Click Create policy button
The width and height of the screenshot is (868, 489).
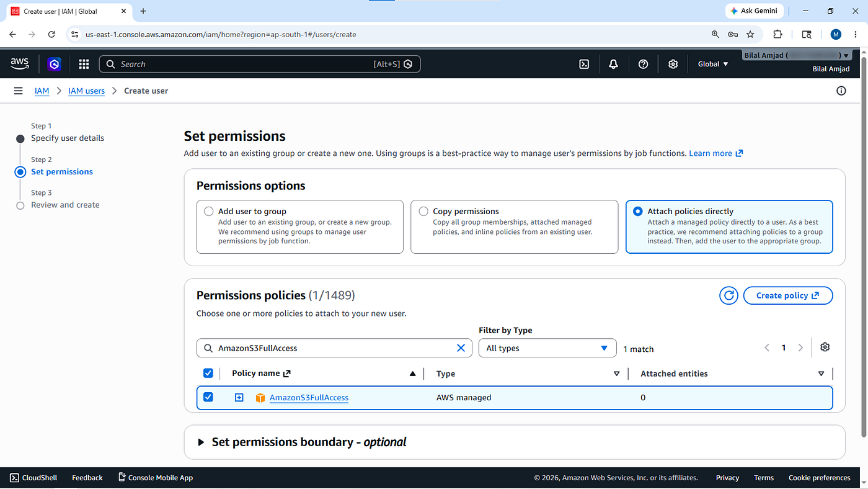point(788,295)
